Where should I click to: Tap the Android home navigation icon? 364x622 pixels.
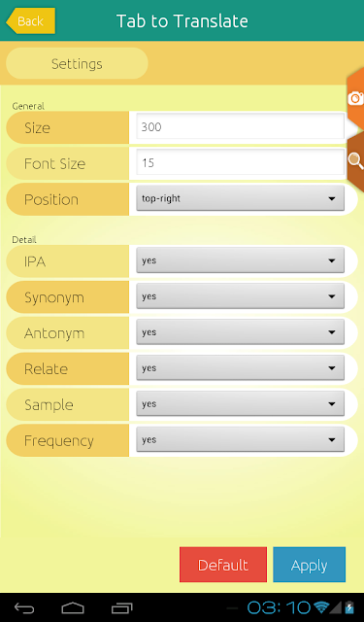pyautogui.click(x=73, y=607)
